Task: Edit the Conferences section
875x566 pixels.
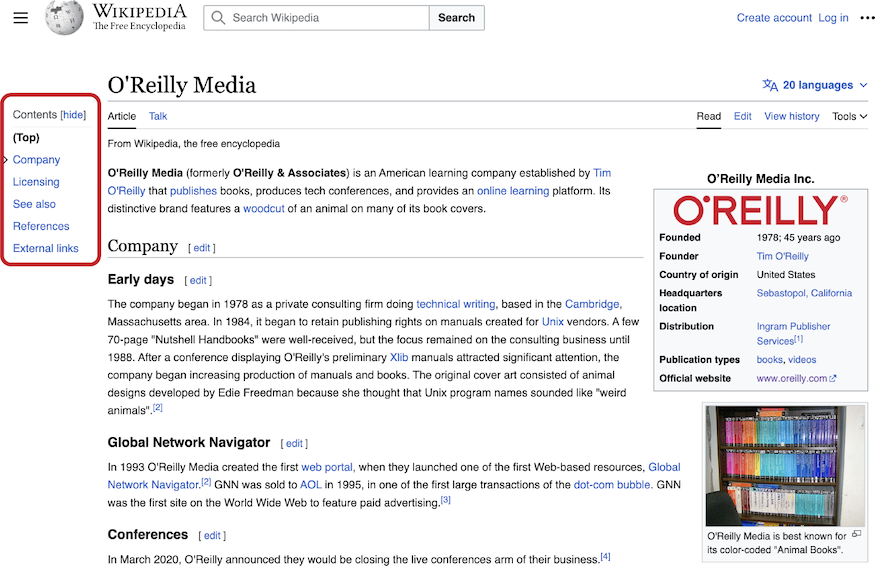Action: [212, 535]
